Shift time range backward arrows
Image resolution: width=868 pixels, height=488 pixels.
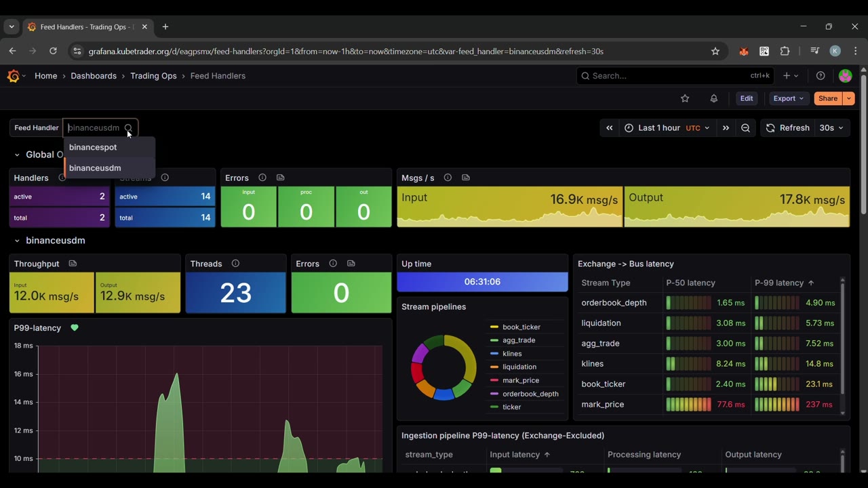click(x=610, y=128)
